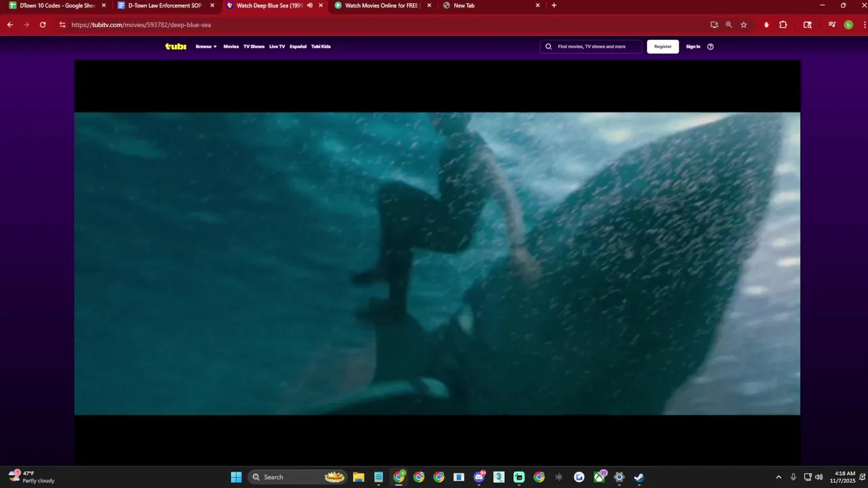Show hidden system tray icons
Viewport: 868px width, 488px height.
[x=778, y=477]
